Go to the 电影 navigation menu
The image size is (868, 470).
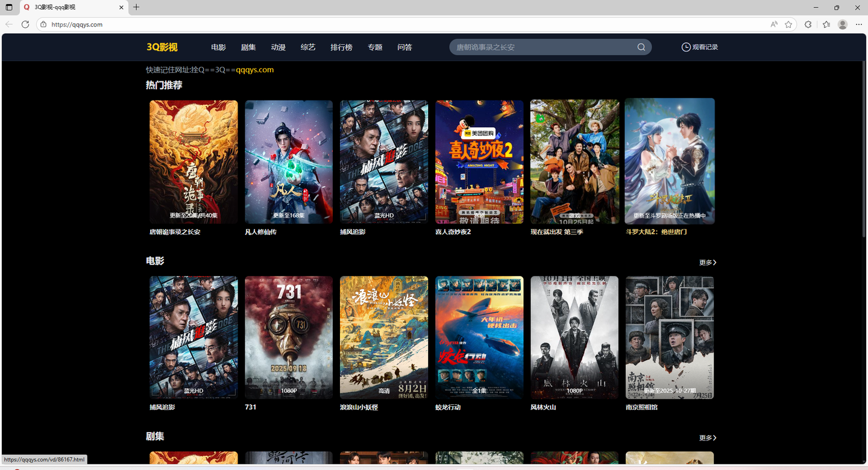pyautogui.click(x=218, y=47)
